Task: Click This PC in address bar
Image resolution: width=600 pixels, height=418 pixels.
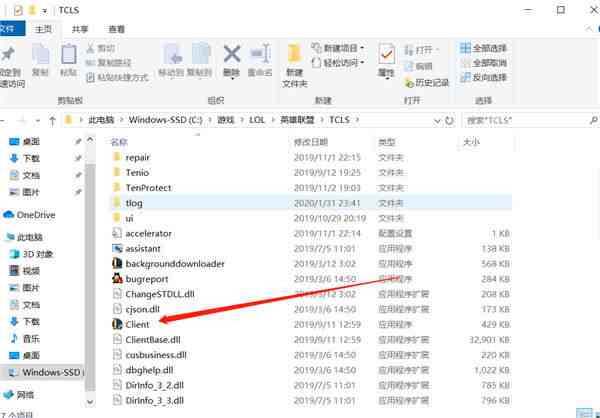Action: pyautogui.click(x=101, y=120)
